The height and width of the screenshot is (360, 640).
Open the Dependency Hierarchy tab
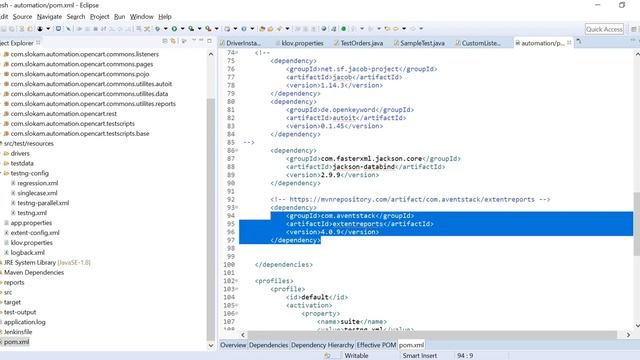pyautogui.click(x=322, y=345)
